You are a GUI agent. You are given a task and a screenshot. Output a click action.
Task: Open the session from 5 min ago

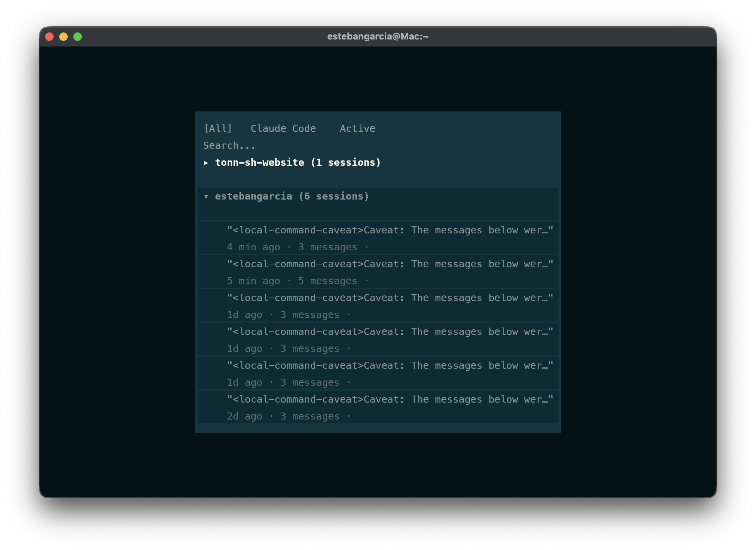377,271
